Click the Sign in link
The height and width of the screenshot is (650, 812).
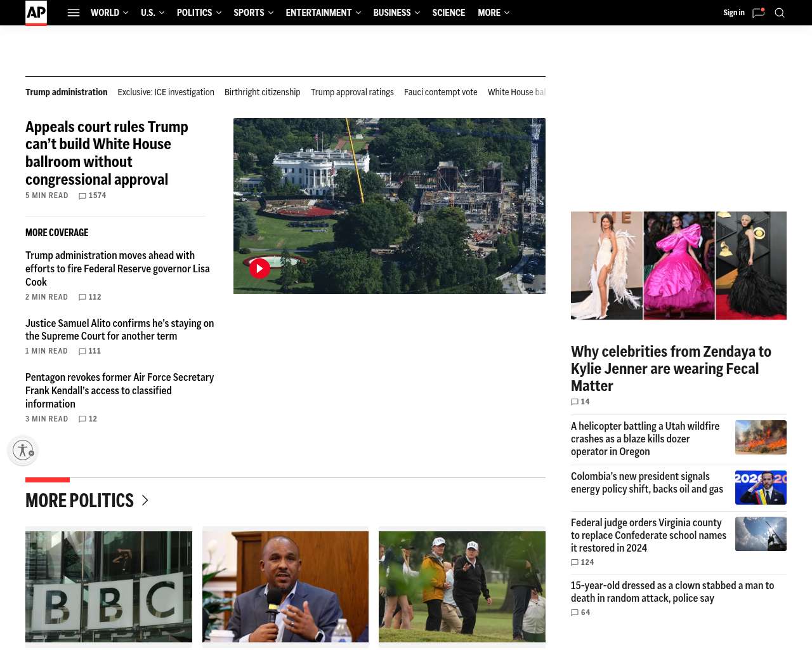[x=734, y=13]
